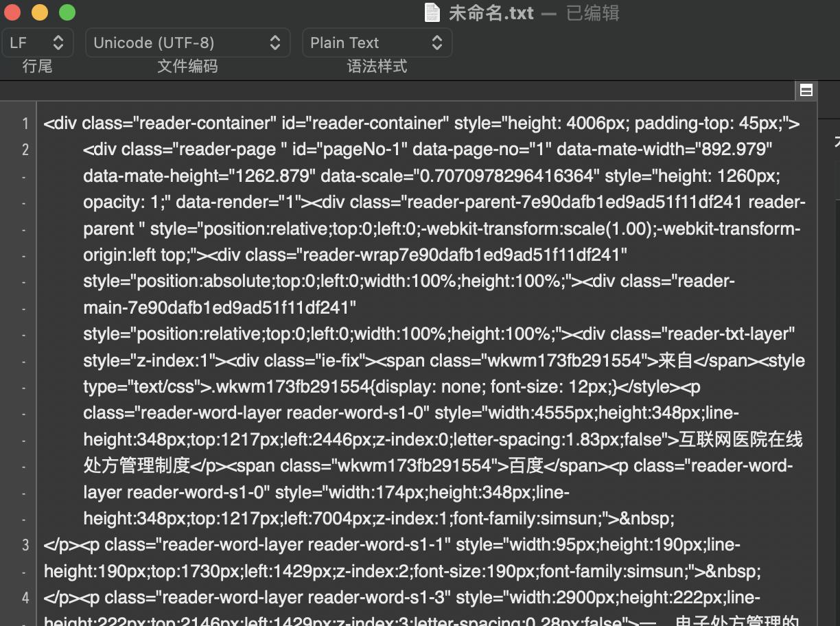Click the chevron on the 文件编码 encoding selector
840x626 pixels.
point(275,43)
